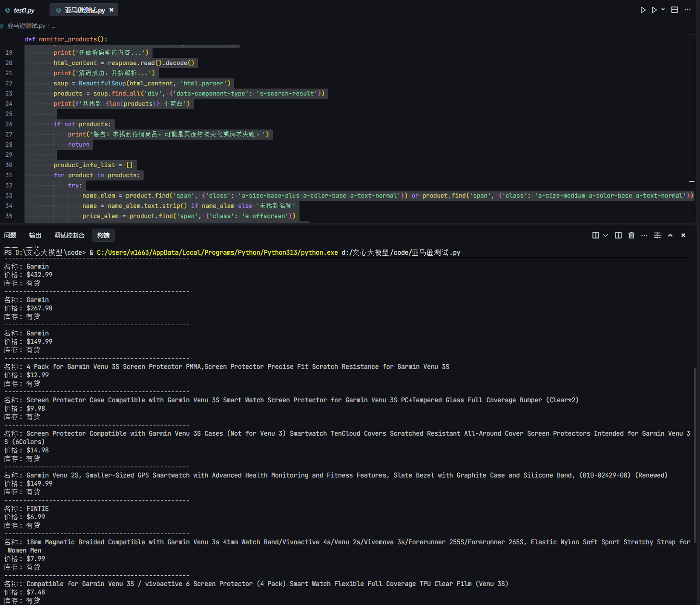
Task: Close the terminal panel
Action: [683, 236]
